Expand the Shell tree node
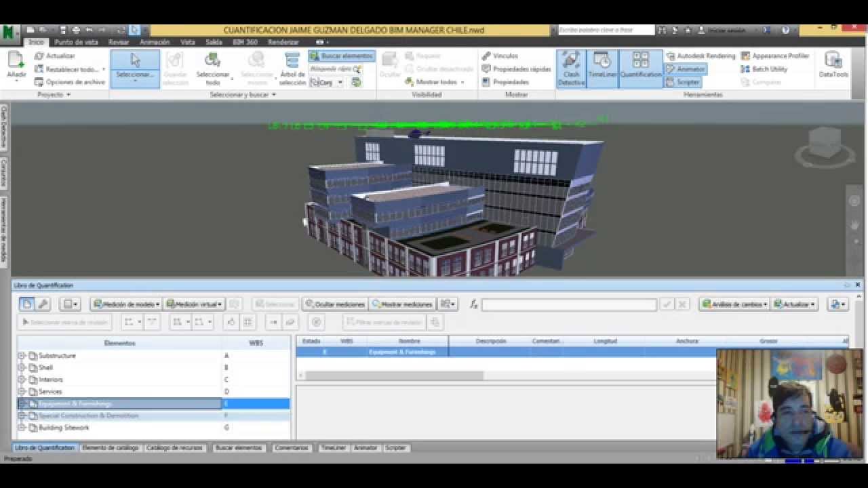The width and height of the screenshot is (868, 488). 22,368
